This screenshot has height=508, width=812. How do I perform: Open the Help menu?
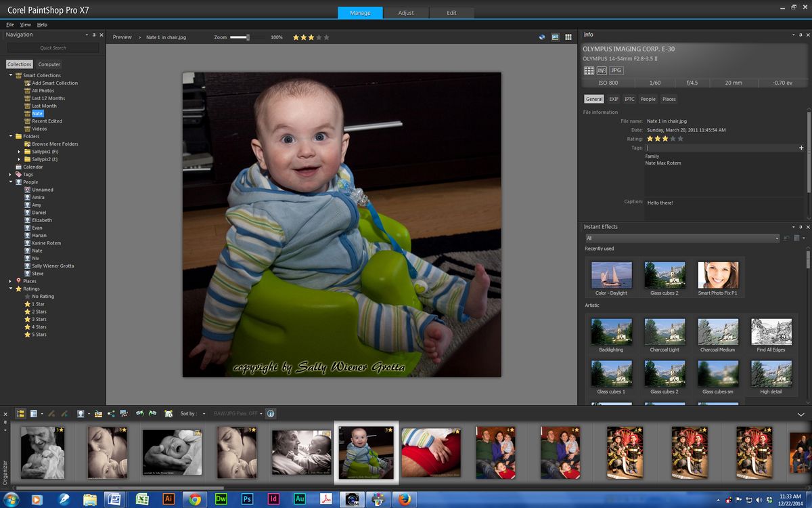point(42,24)
